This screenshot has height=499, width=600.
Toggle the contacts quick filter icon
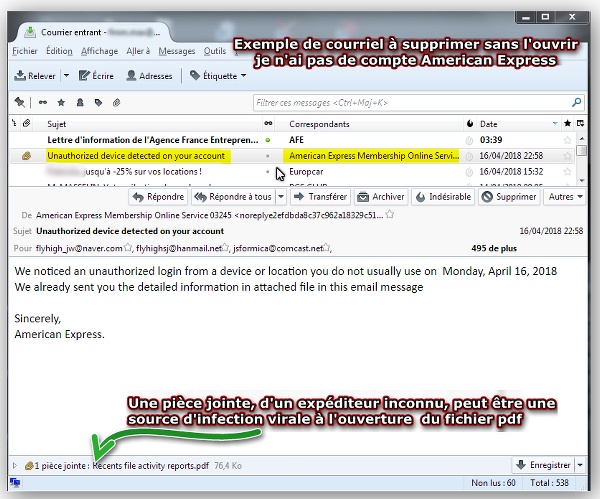[80, 102]
